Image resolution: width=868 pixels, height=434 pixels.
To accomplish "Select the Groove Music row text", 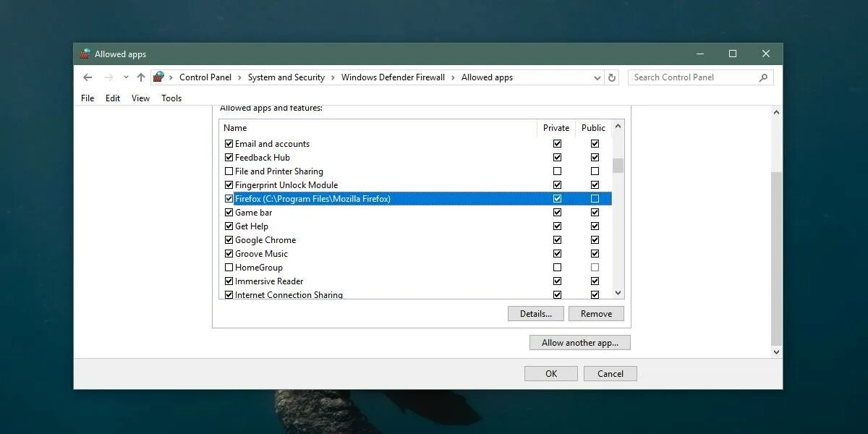I will (261, 254).
